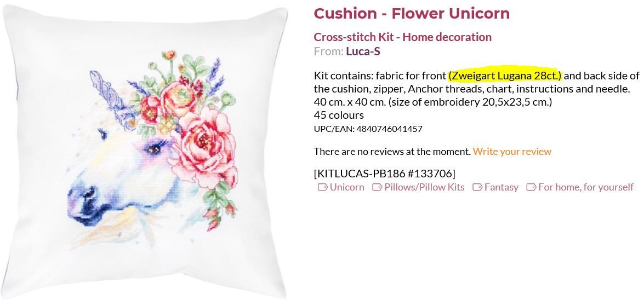Enlarge the unicorn cushion product image

(x=145, y=153)
